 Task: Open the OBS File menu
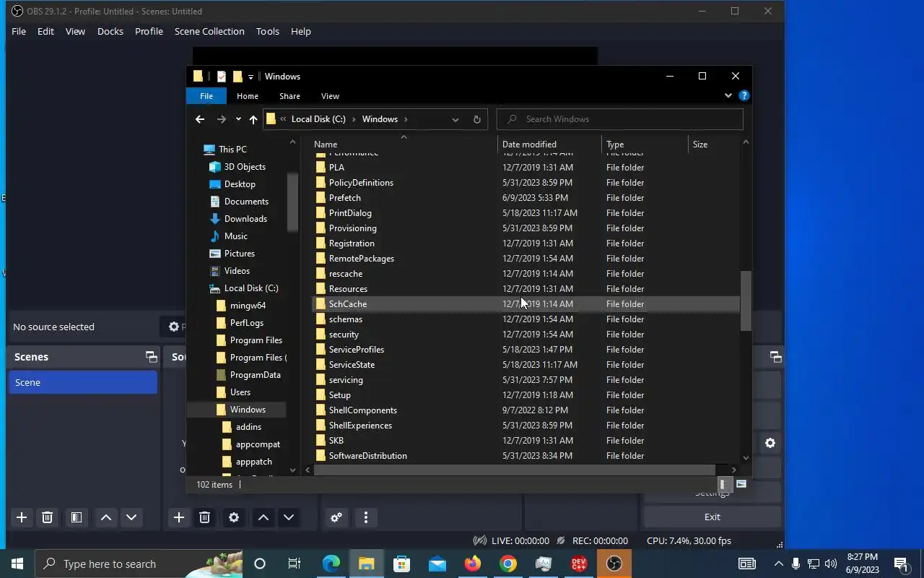coord(19,31)
